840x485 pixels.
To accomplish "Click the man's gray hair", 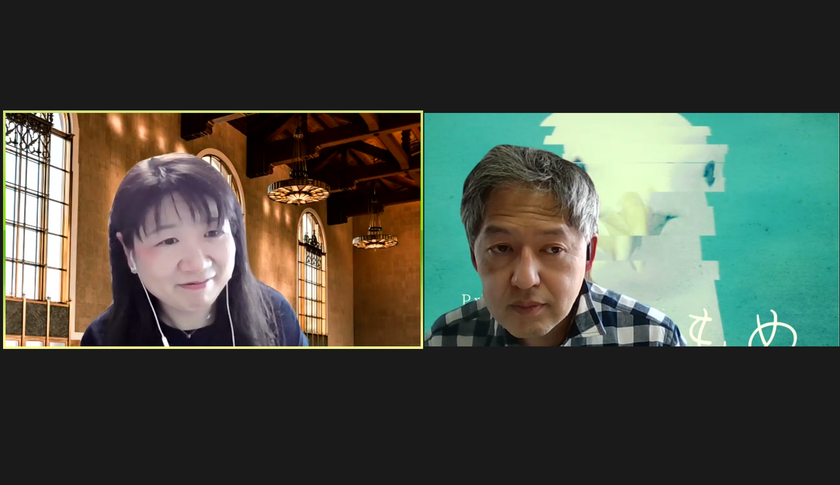I will tap(530, 180).
